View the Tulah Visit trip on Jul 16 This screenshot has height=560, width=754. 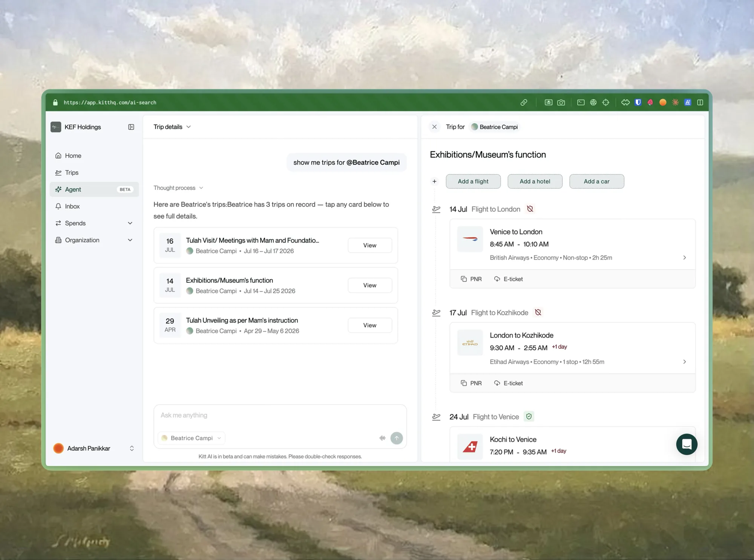point(369,245)
